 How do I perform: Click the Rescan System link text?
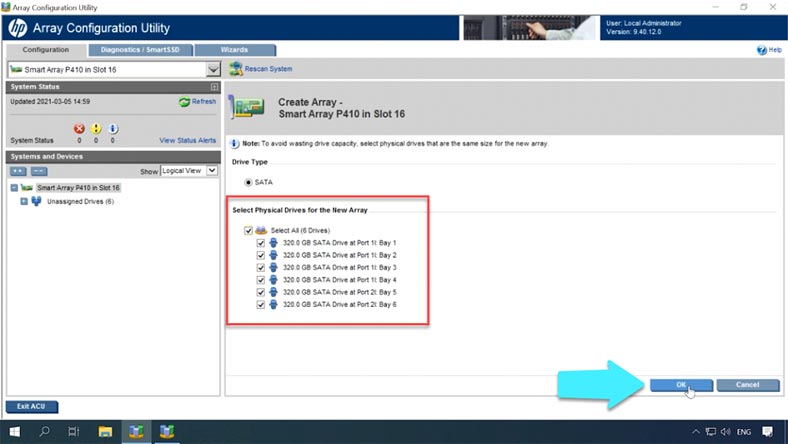pos(268,69)
